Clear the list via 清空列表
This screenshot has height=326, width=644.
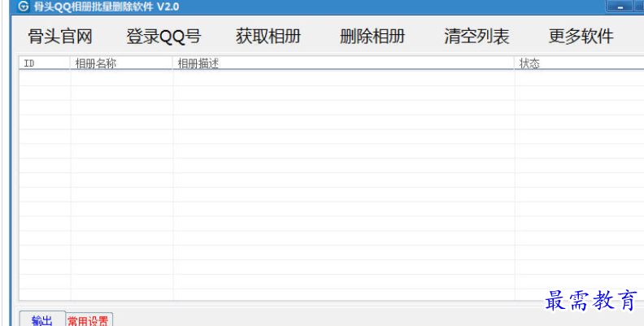[x=476, y=37]
